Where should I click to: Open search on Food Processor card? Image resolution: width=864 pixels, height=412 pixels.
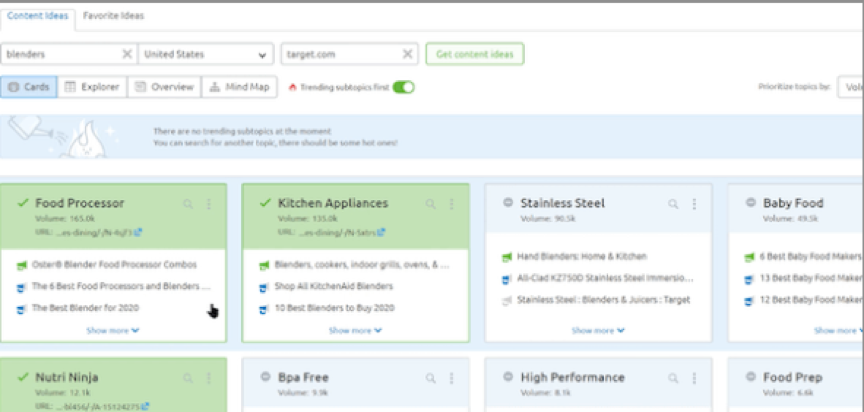[188, 204]
